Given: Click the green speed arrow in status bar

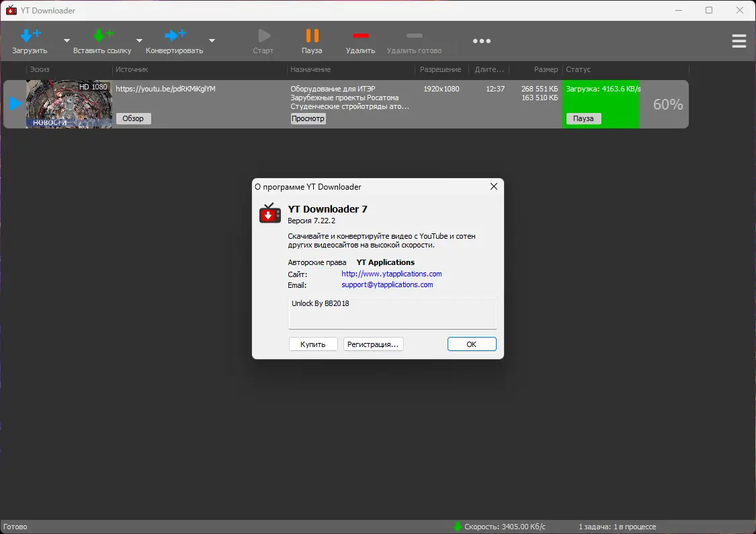Looking at the screenshot, I should [458, 527].
